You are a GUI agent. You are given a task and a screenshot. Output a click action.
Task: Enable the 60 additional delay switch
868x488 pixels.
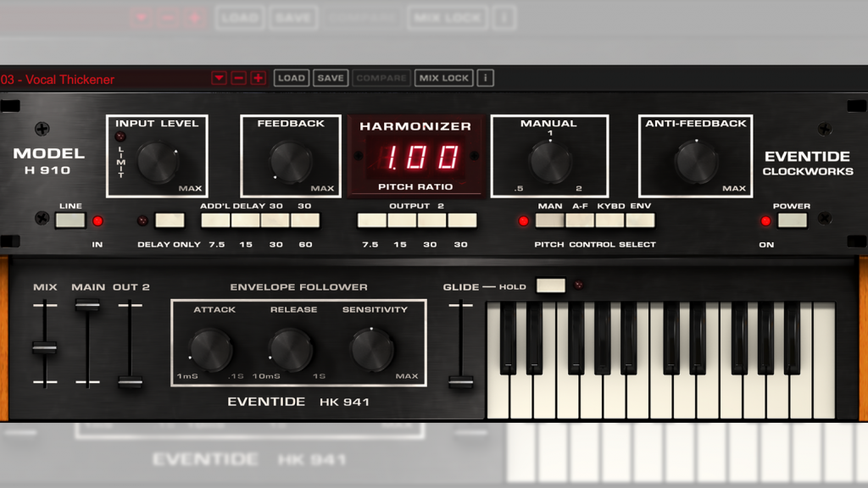tap(305, 220)
